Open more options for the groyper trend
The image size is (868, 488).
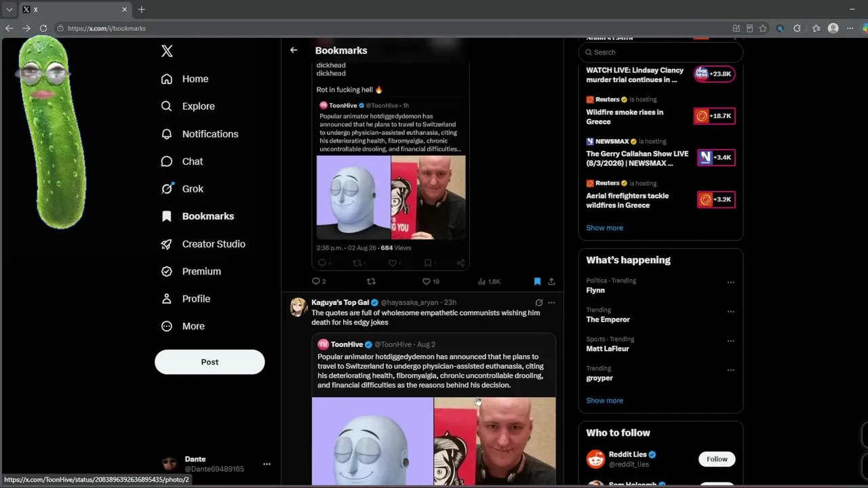[x=730, y=370]
